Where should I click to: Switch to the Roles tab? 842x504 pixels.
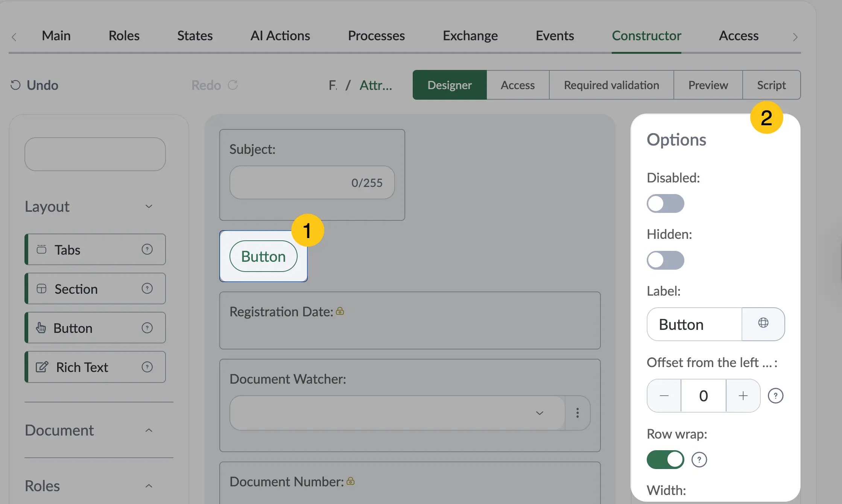[x=124, y=36]
